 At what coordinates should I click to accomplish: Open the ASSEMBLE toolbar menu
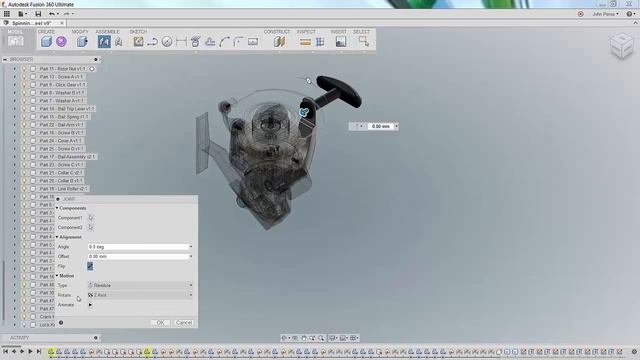point(107,31)
